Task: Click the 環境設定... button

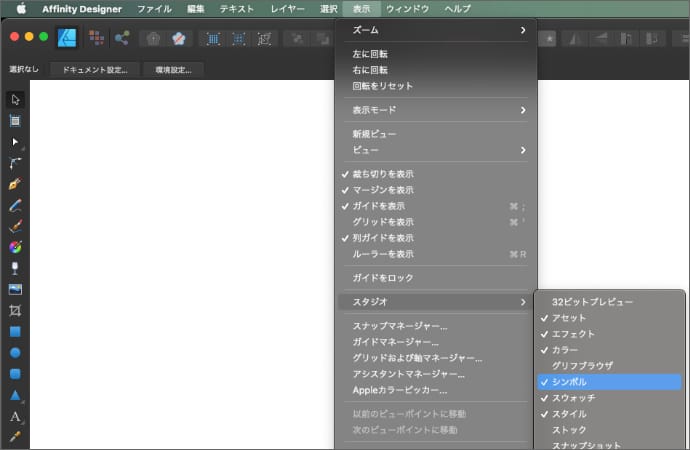Action: tap(173, 70)
